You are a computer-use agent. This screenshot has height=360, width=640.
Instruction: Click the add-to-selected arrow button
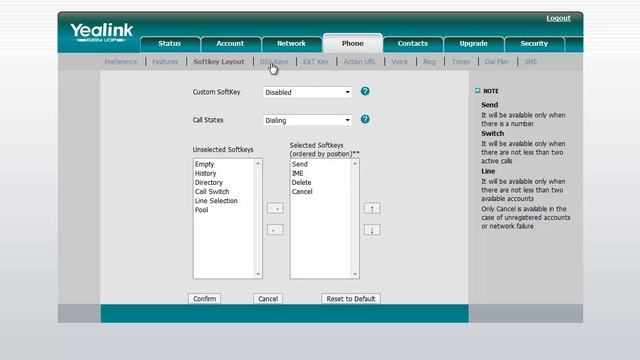[x=275, y=208]
